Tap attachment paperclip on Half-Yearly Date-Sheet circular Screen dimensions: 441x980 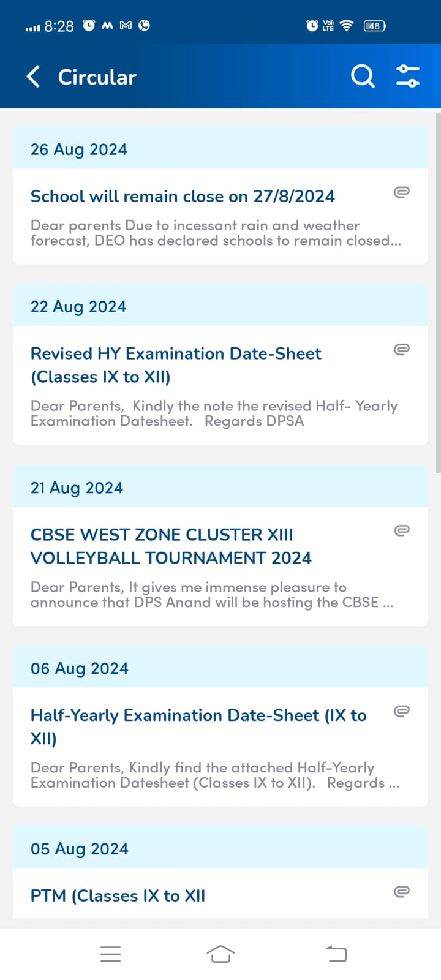click(401, 711)
